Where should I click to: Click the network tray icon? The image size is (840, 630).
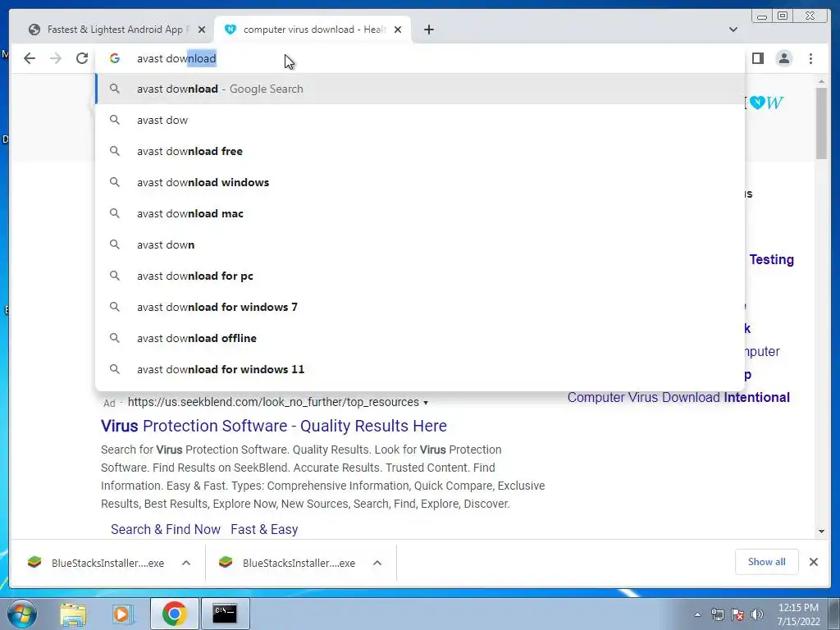coord(717,614)
